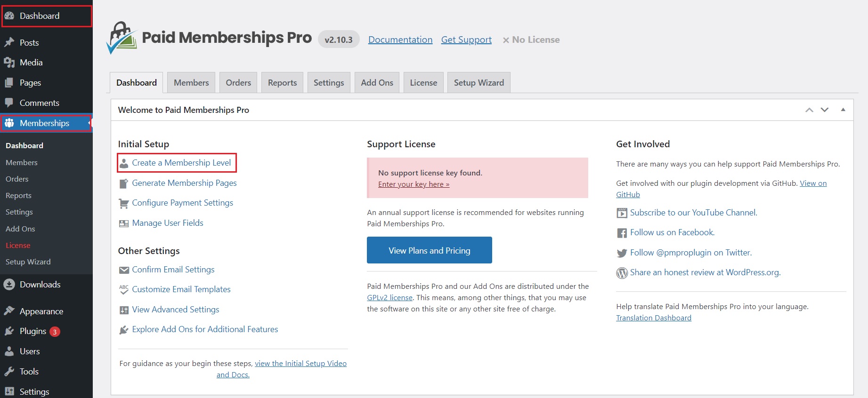Click the Appearance paintbrush icon
Image resolution: width=868 pixels, height=398 pixels.
[9, 311]
